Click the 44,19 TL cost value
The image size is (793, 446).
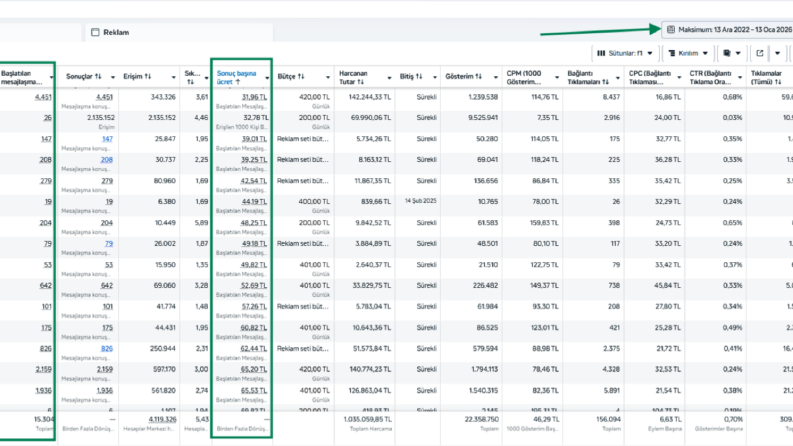(x=254, y=202)
